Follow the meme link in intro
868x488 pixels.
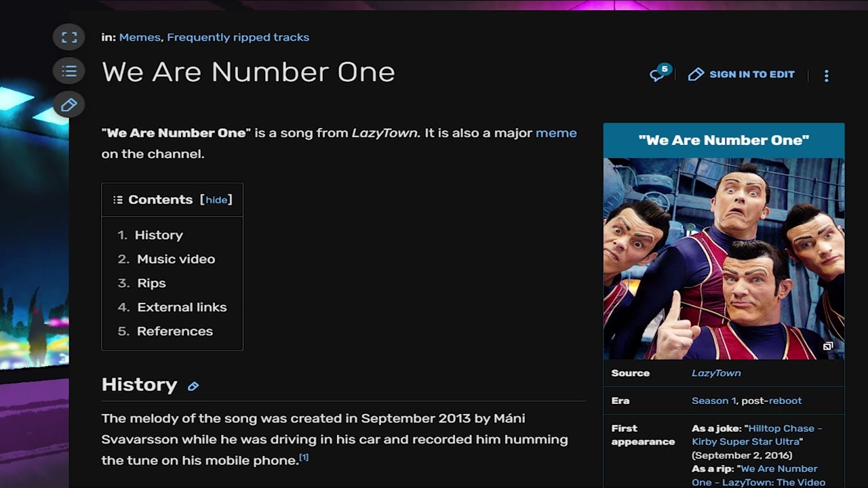coord(556,133)
